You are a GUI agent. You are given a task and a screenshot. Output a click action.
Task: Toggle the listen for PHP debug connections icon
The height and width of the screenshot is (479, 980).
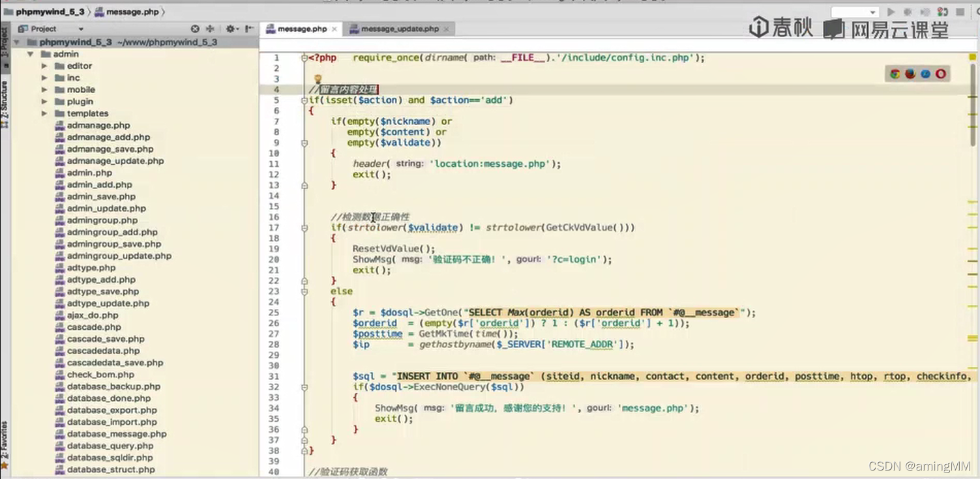pyautogui.click(x=942, y=12)
